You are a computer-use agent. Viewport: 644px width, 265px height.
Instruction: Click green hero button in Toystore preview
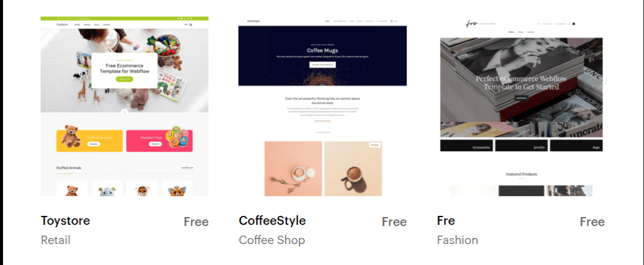point(124,79)
